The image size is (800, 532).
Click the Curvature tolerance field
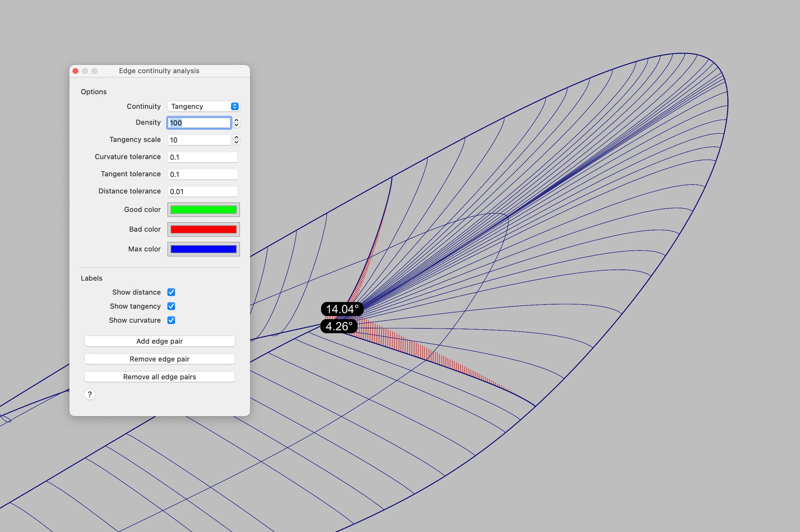click(x=202, y=157)
